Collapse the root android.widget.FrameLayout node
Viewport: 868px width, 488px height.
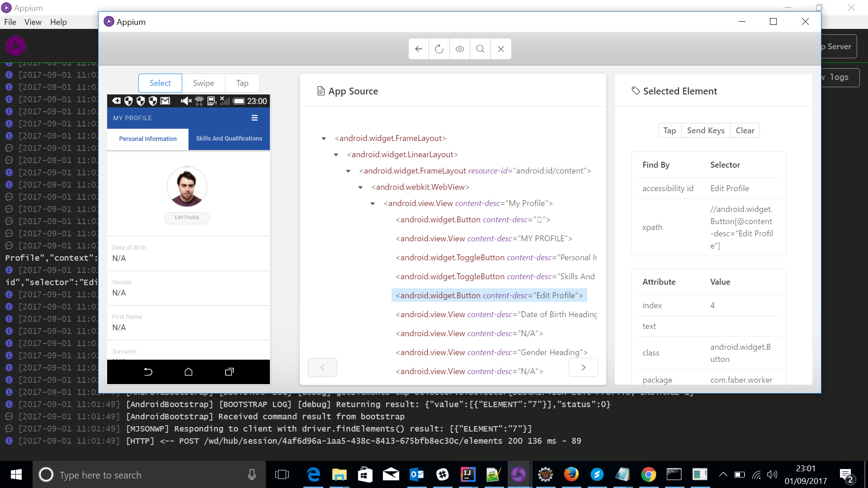[324, 139]
